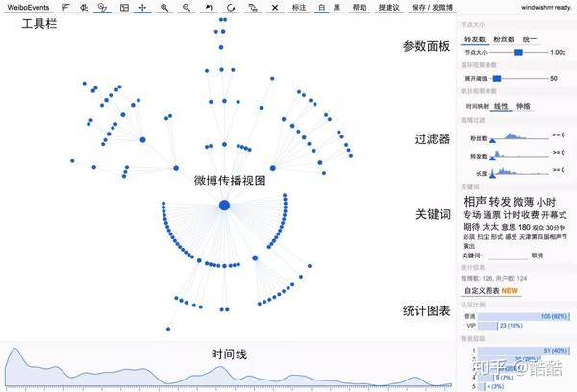Viewport: 577px width, 392px height.
Task: Click keyword 小时
Action: (546, 202)
